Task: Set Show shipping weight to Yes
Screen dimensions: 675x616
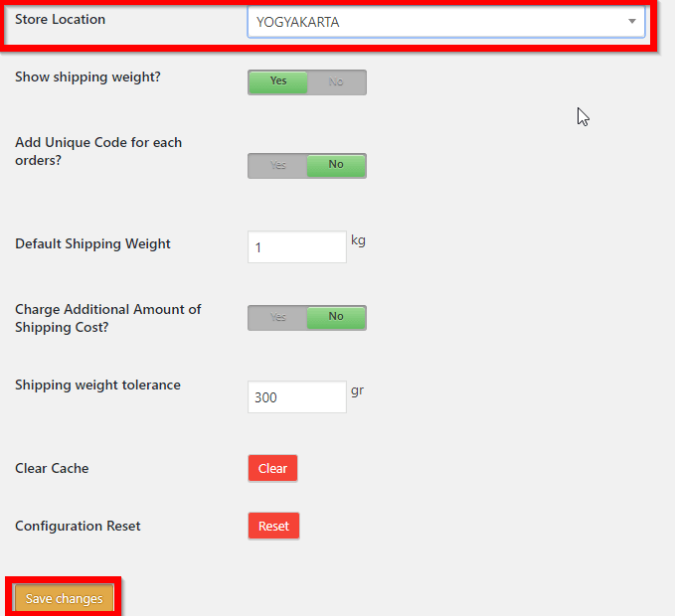Action: click(x=278, y=81)
